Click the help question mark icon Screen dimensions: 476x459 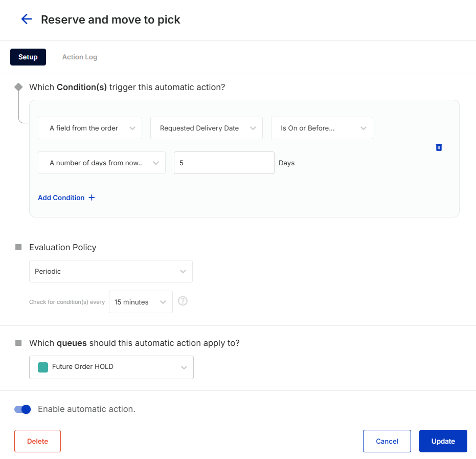coord(183,301)
